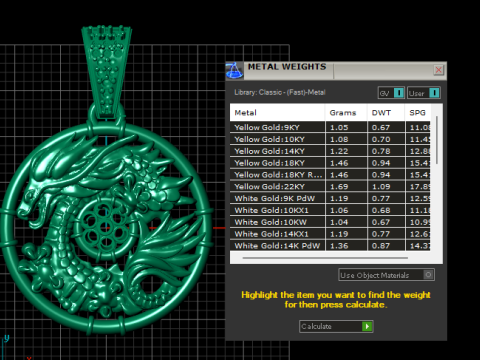Select the Yellow Gold:10KY row
This screenshot has height=360, width=480.
(x=330, y=139)
